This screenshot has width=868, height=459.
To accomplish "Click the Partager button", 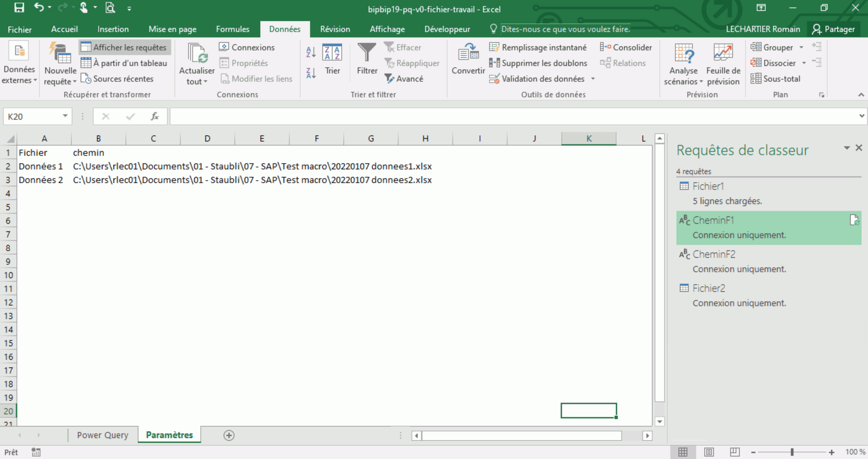I will coord(833,29).
